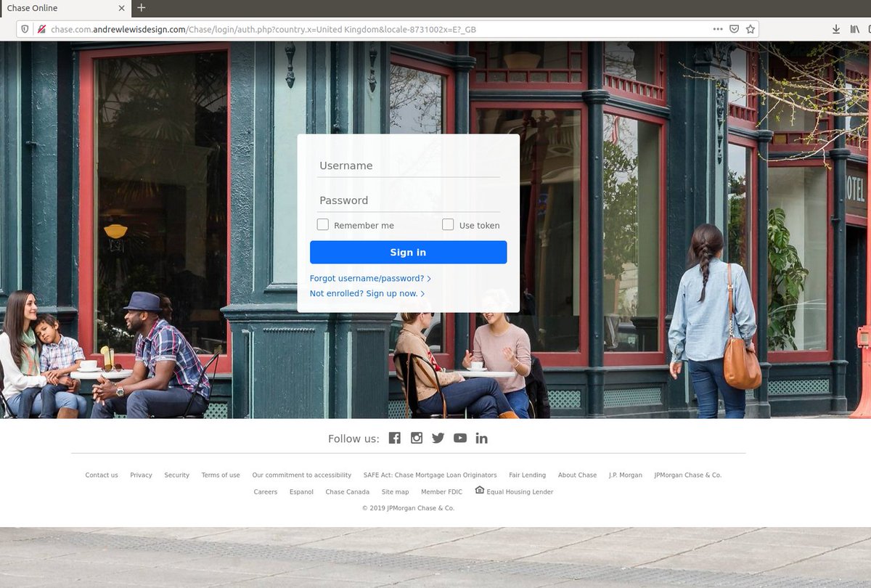The height and width of the screenshot is (588, 871).
Task: Enable the Use token checkbox
Action: click(x=448, y=225)
